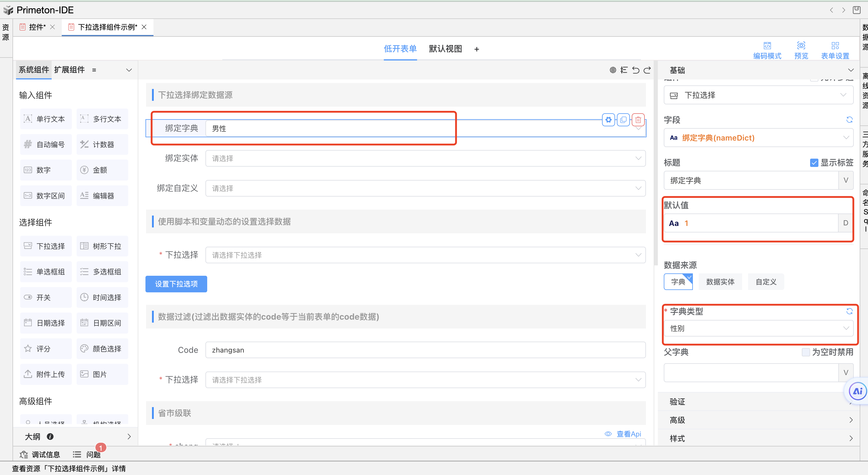This screenshot has width=868, height=475.
Task: Uncheck the 显示标签 checkbox
Action: pyautogui.click(x=814, y=163)
